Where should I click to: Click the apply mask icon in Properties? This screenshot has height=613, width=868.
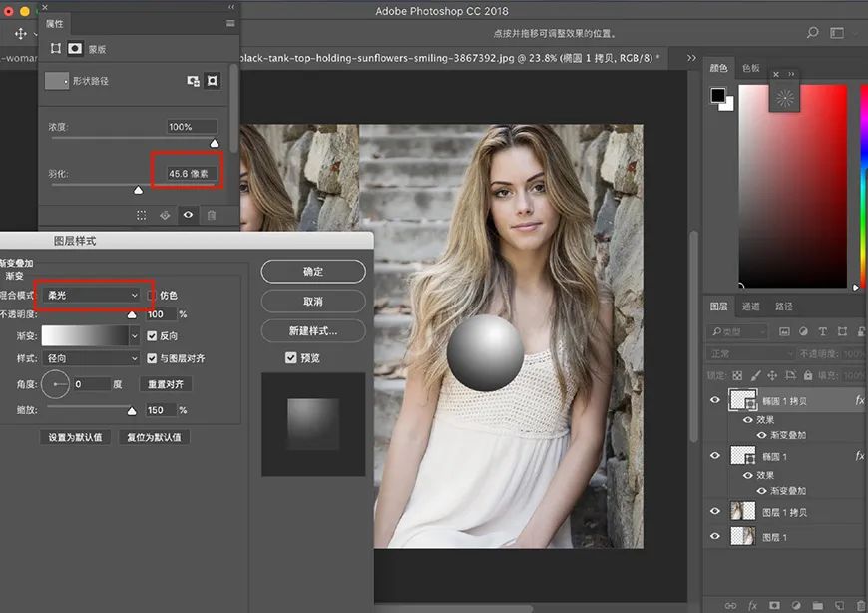tap(165, 215)
